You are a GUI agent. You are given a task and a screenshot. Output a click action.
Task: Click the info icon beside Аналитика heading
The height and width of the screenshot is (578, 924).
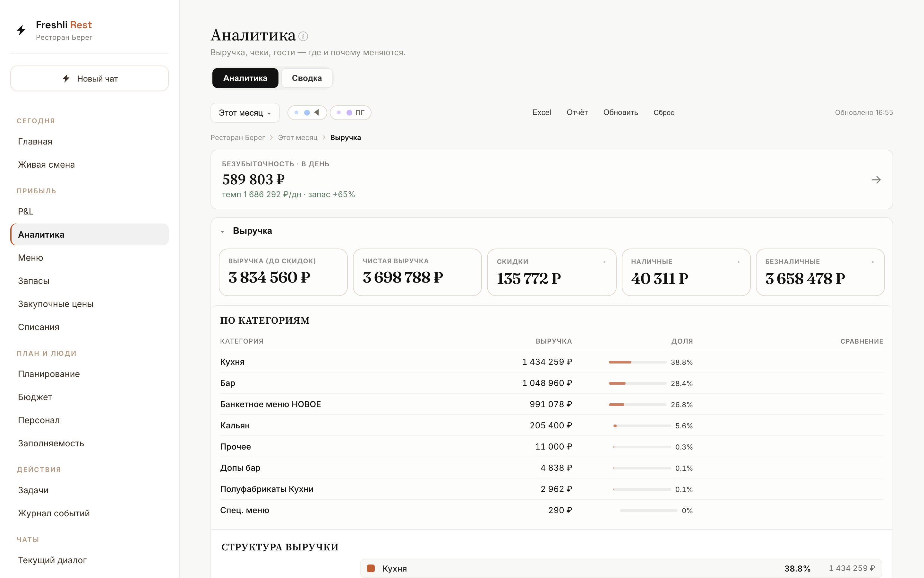(303, 36)
